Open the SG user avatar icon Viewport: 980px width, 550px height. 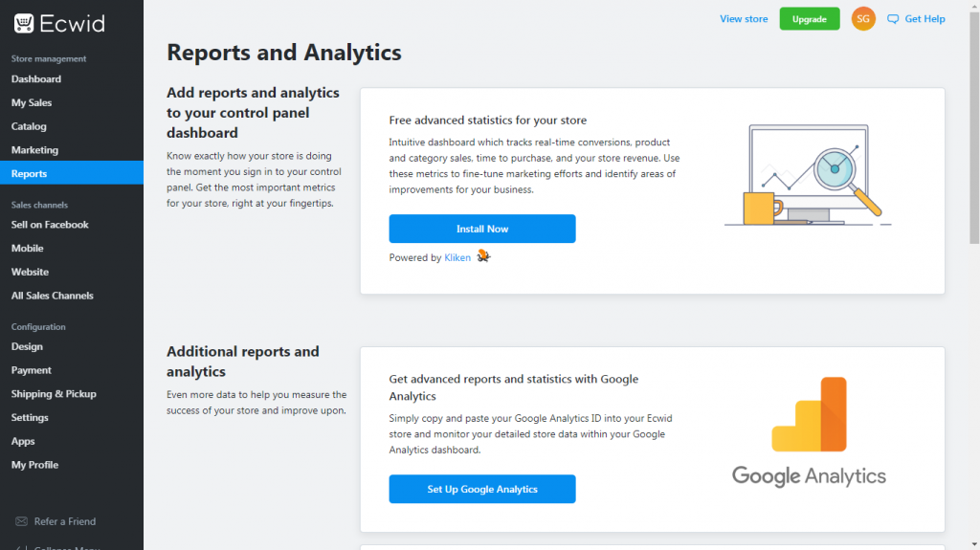863,19
